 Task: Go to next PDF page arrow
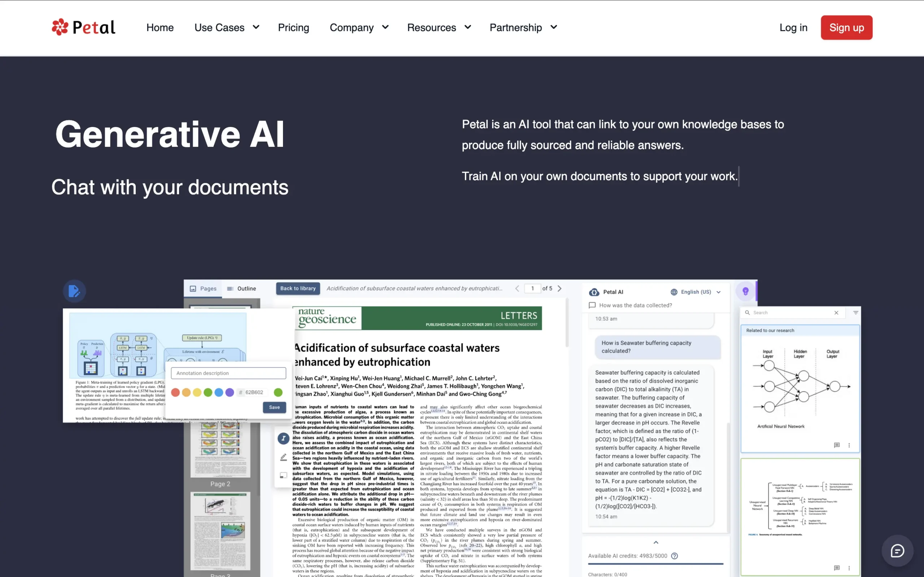tap(559, 288)
